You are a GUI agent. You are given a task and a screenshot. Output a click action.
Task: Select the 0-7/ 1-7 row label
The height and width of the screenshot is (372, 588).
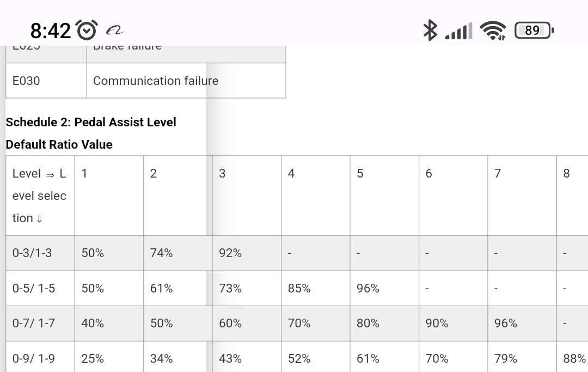(40, 323)
